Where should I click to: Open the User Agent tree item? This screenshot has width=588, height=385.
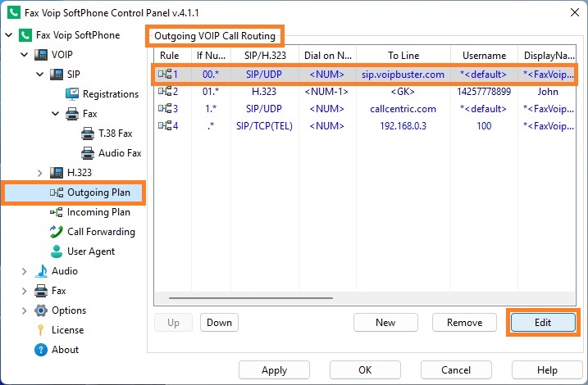coord(91,251)
